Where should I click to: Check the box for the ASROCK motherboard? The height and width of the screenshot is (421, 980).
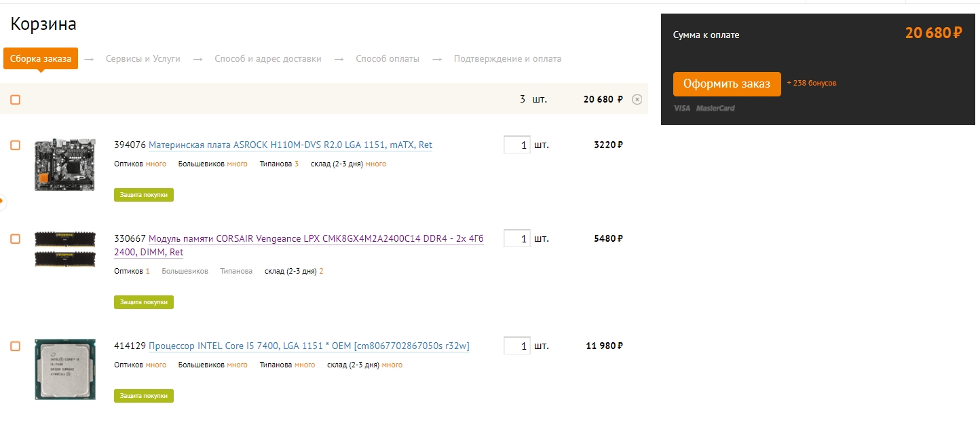[15, 145]
